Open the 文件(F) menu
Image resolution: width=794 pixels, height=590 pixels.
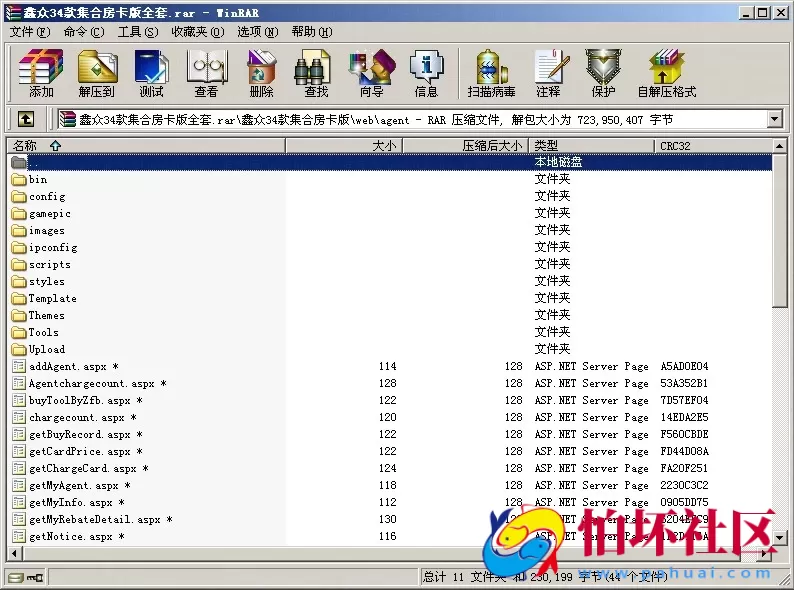click(30, 32)
